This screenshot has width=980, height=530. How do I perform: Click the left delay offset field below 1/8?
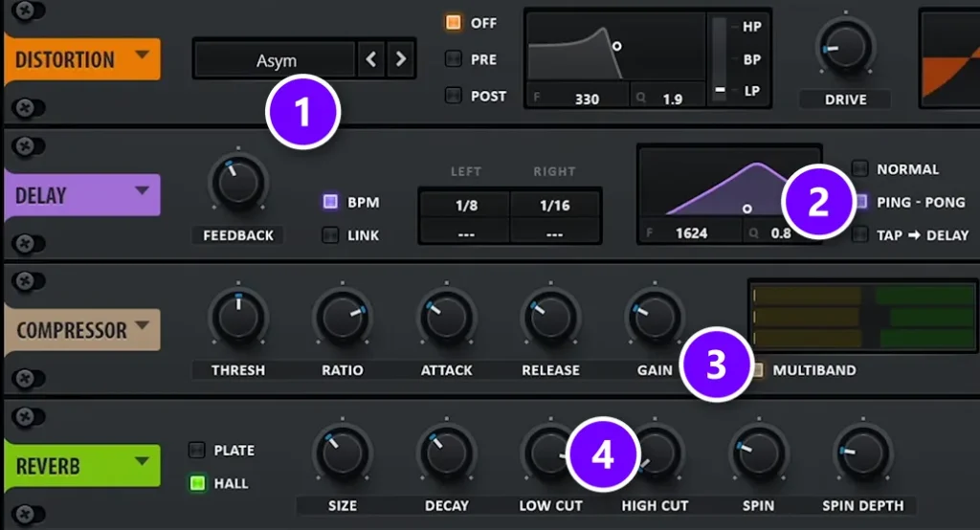466,233
